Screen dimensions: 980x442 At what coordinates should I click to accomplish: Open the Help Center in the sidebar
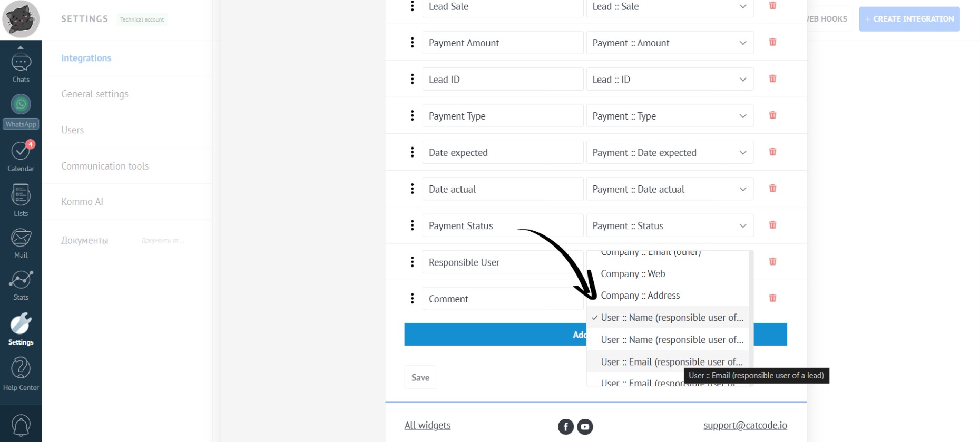(21, 373)
